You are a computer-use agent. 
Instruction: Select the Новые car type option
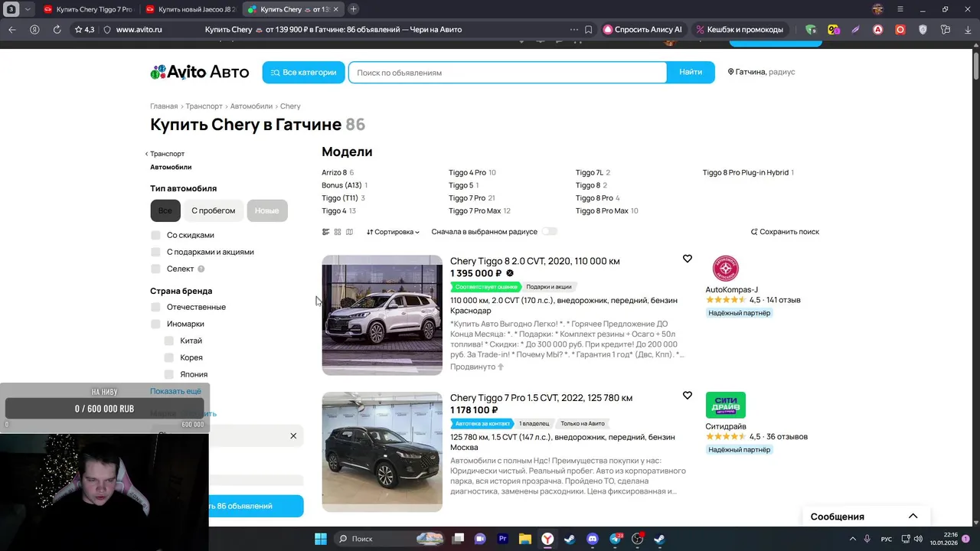tap(266, 210)
